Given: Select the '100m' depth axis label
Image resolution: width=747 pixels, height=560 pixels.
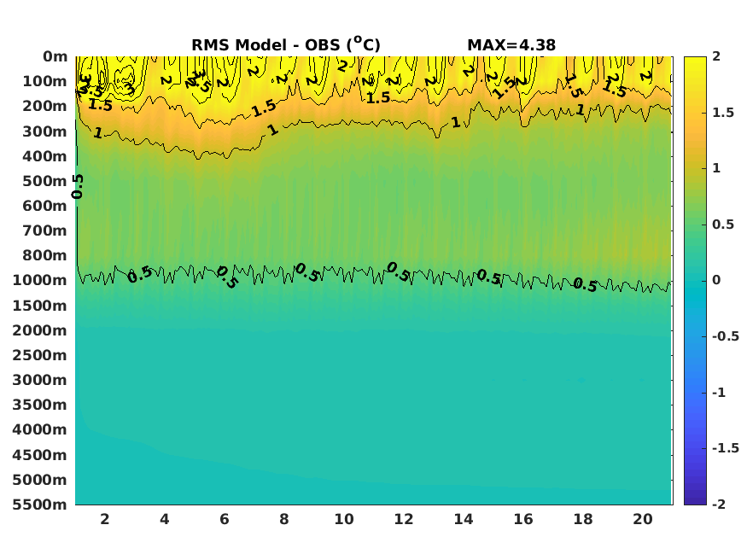Looking at the screenshot, I should 44,81.
